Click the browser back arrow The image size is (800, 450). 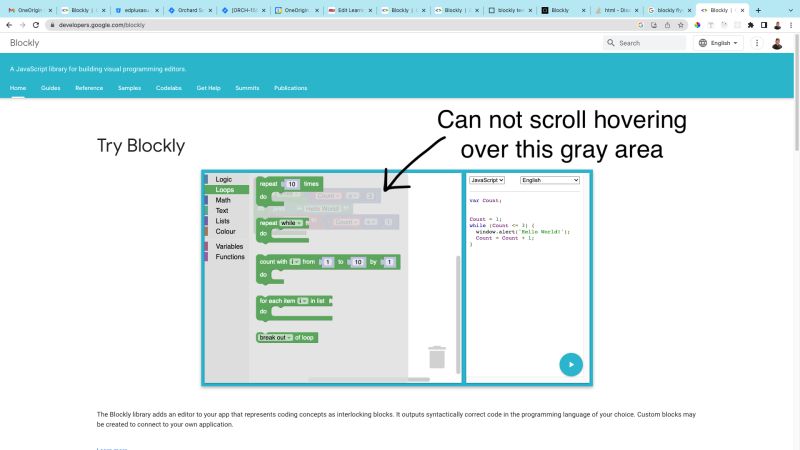click(x=9, y=25)
